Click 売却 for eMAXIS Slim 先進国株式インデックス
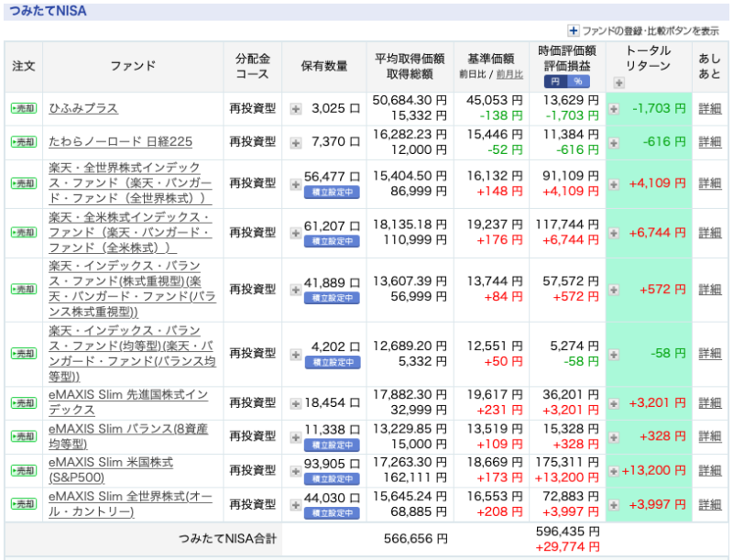This screenshot has width=733, height=560. pos(24,402)
